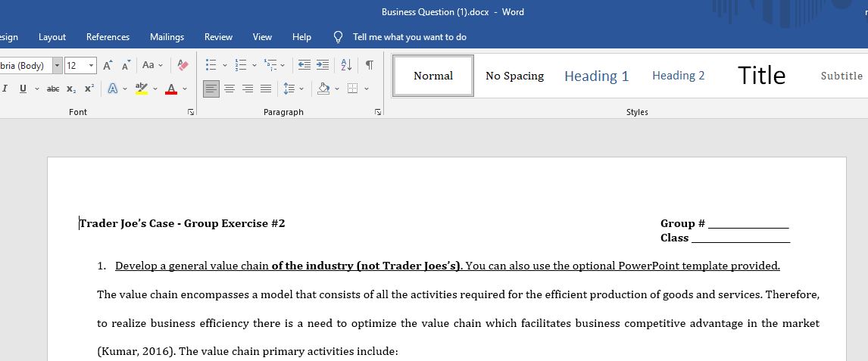Start a bulleted list
868x361 pixels.
pyautogui.click(x=211, y=65)
